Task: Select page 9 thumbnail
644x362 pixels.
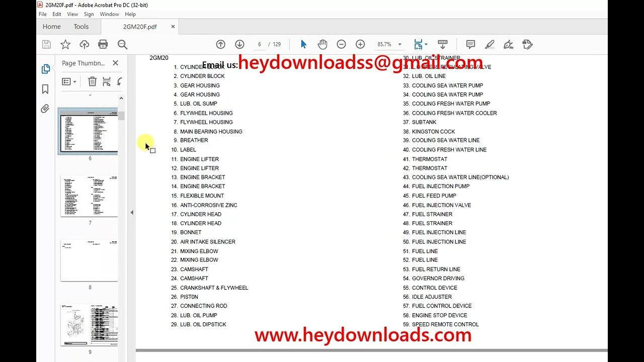Action: [90, 325]
